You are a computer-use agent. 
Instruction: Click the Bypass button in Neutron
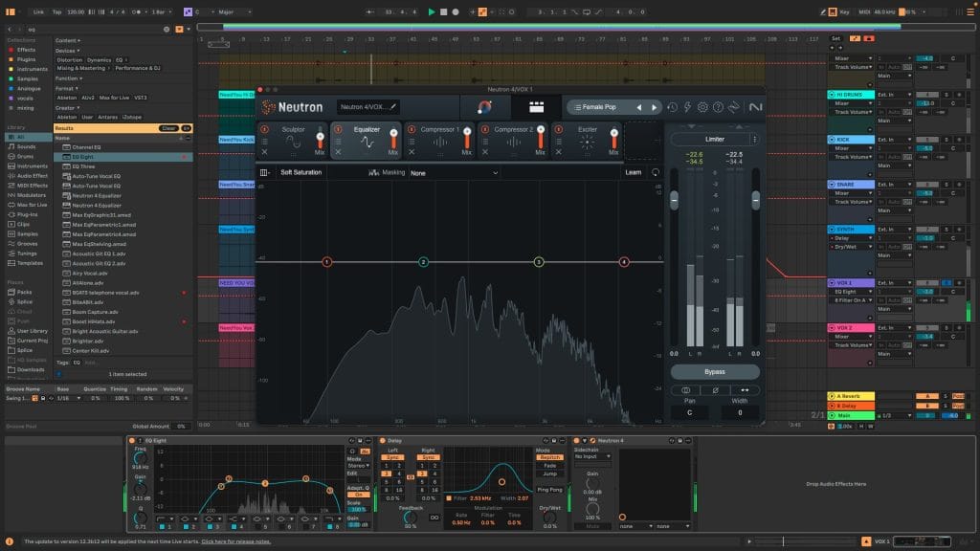715,371
